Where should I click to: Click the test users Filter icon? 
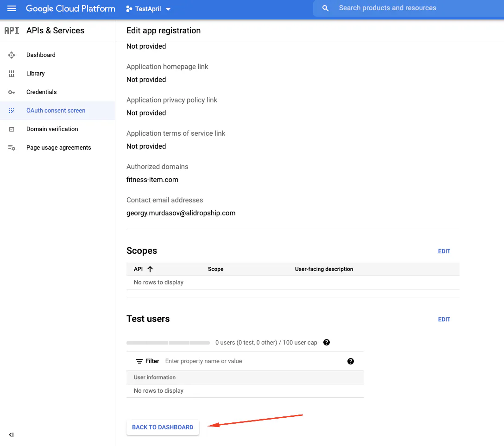tap(139, 361)
